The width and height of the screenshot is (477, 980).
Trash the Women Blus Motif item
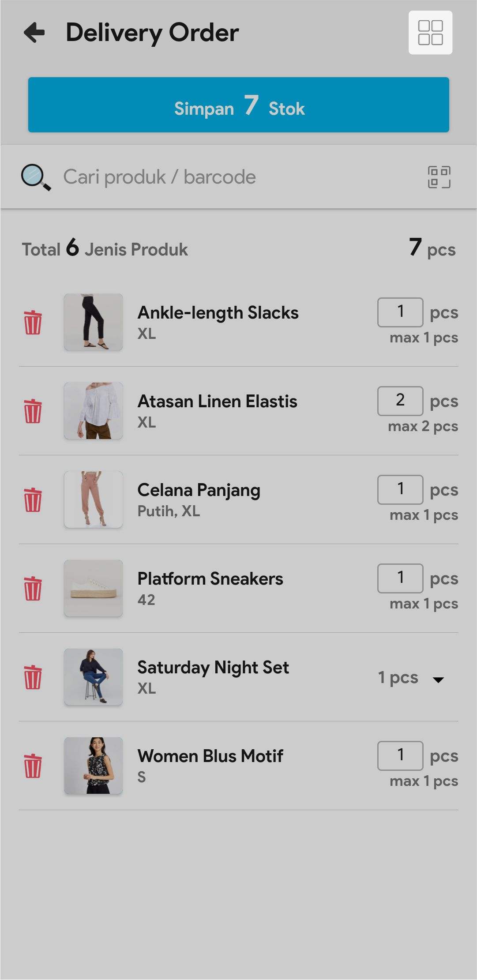click(33, 766)
